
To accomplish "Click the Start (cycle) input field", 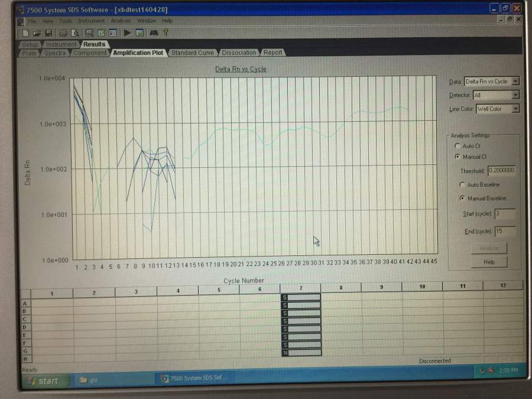I will click(x=505, y=213).
